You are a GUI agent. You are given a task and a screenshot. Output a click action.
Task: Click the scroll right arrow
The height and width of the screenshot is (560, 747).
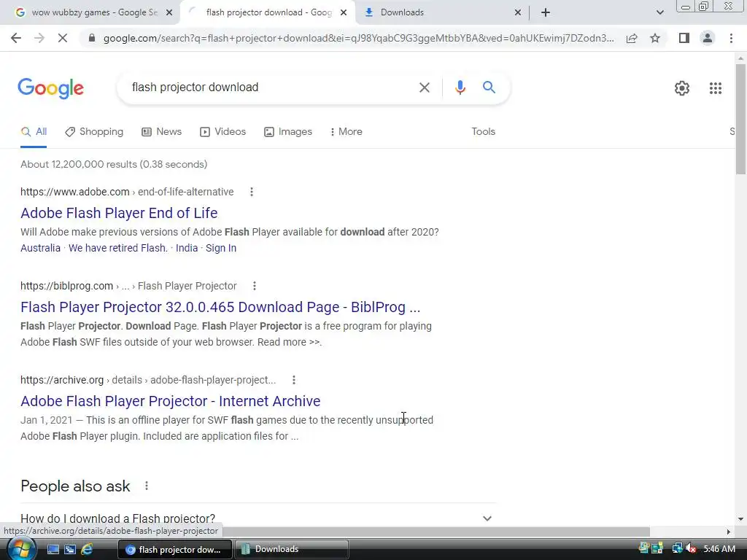(729, 532)
